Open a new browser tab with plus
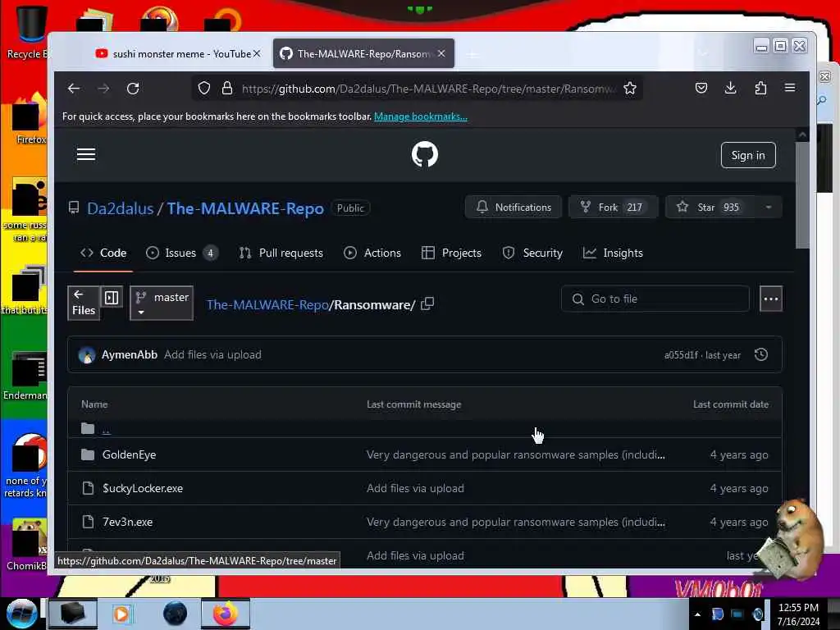This screenshot has width=840, height=630. coord(472,54)
